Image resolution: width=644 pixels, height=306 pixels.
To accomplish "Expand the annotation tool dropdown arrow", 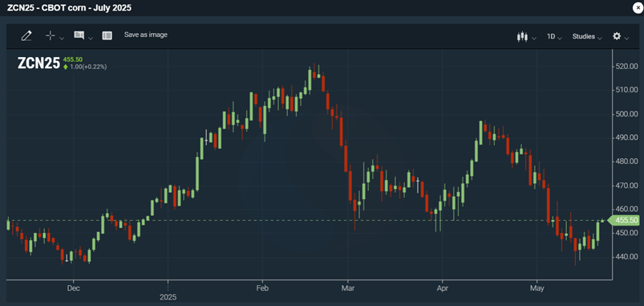I will pyautogui.click(x=91, y=38).
